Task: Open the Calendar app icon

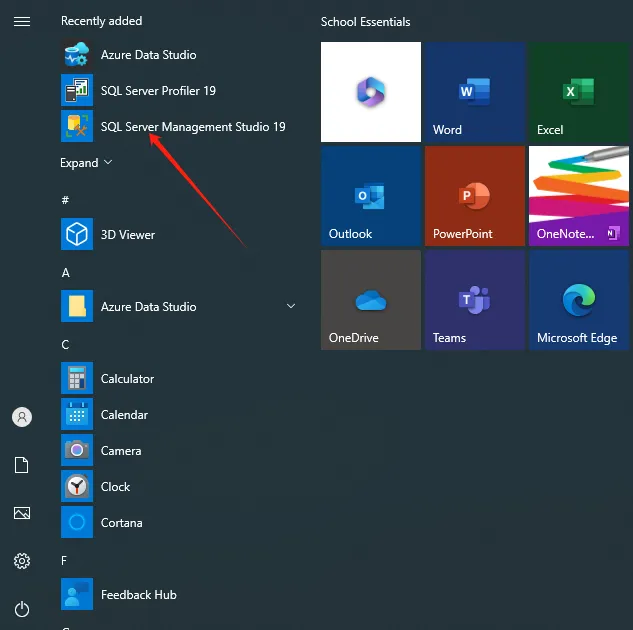Action: (x=77, y=414)
